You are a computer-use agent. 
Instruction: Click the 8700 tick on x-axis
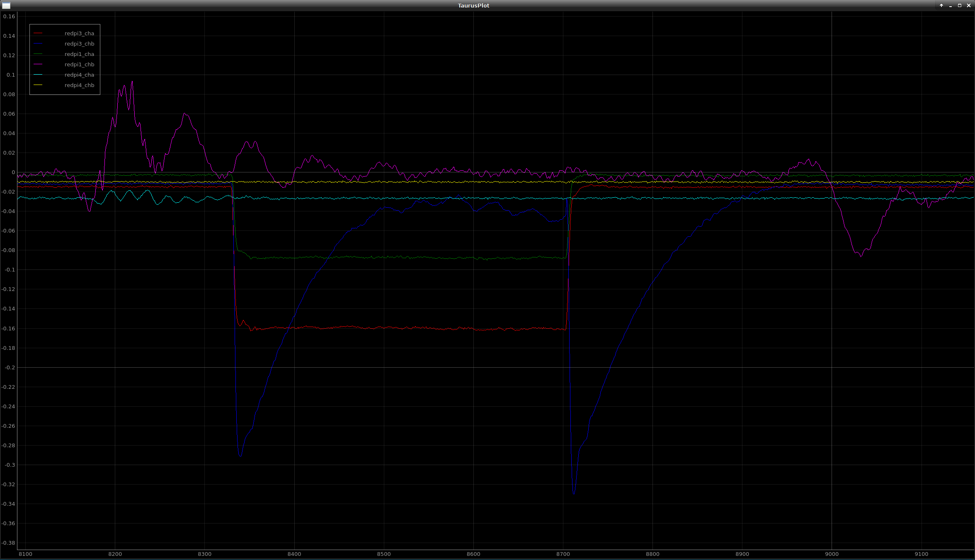(563, 554)
